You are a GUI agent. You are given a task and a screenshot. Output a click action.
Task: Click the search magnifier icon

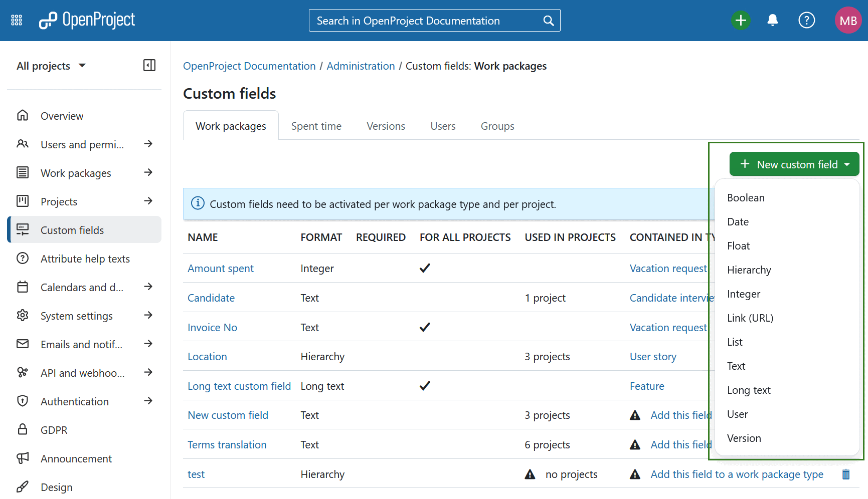(548, 20)
